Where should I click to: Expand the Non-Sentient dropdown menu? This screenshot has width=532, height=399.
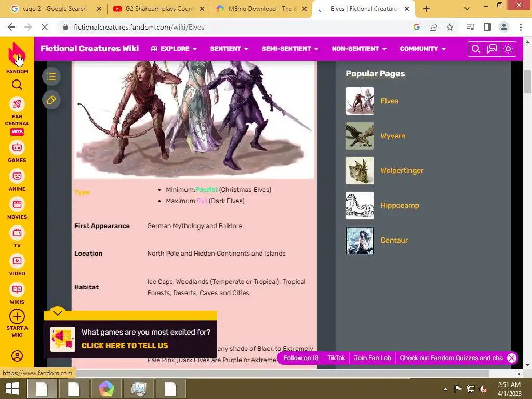point(360,49)
